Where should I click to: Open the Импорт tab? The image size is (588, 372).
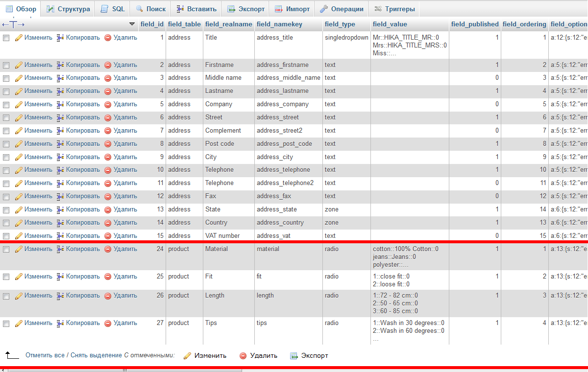click(293, 9)
